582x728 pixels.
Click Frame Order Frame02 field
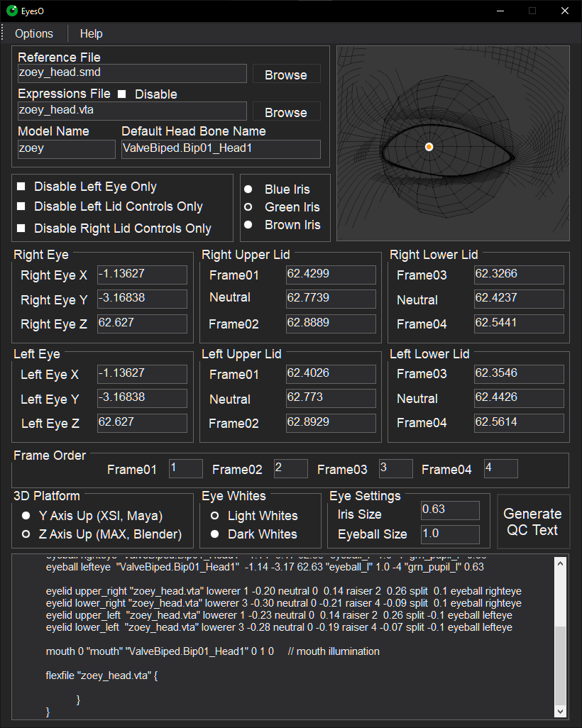[291, 468]
